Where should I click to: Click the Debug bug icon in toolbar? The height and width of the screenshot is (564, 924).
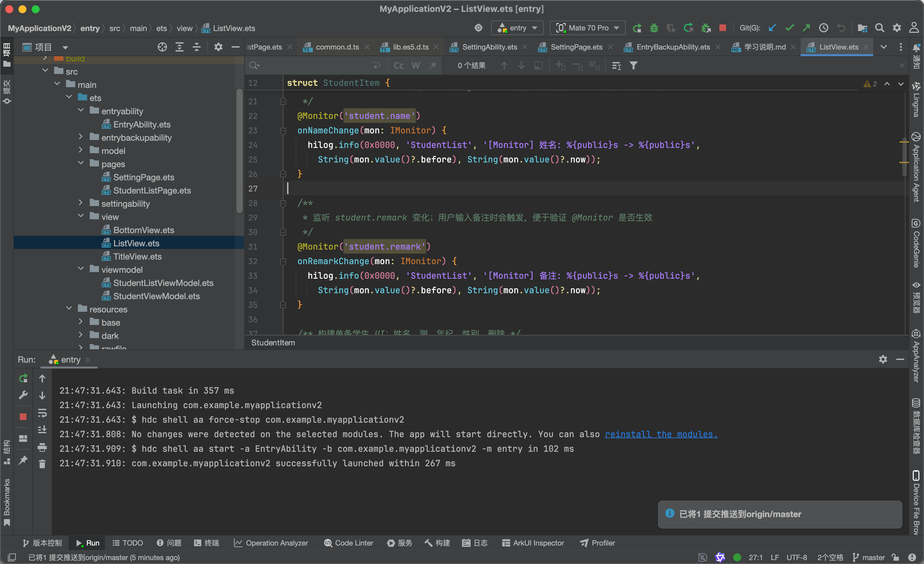coord(654,28)
